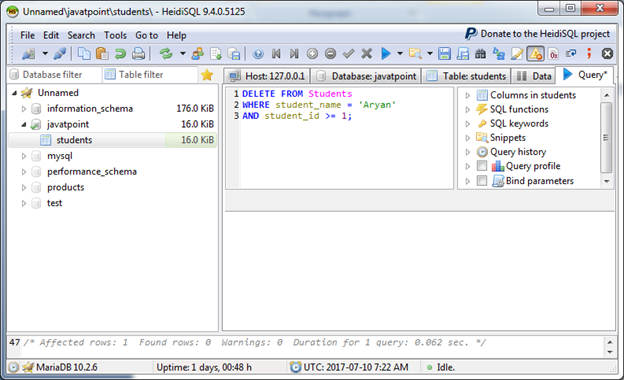Image resolution: width=624 pixels, height=380 pixels.
Task: Click the line break style toolbar icon
Action: pyautogui.click(x=571, y=53)
